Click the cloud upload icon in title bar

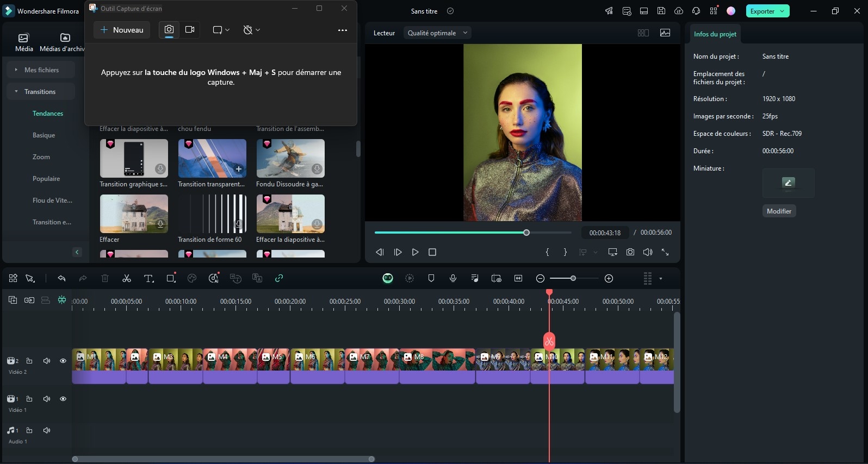pyautogui.click(x=679, y=11)
